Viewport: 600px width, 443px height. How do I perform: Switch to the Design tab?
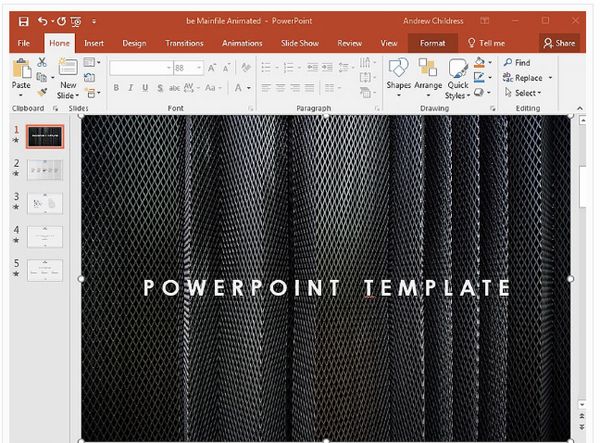pyautogui.click(x=134, y=43)
